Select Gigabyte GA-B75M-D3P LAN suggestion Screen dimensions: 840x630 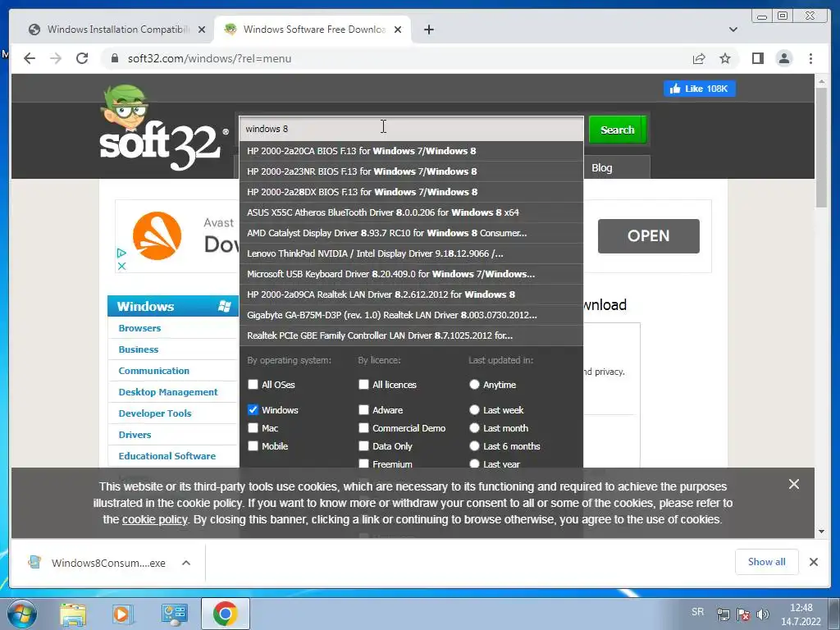pos(412,315)
